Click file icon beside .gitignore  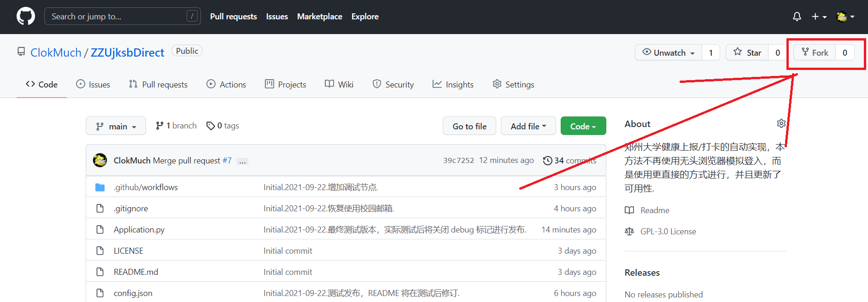click(x=100, y=208)
